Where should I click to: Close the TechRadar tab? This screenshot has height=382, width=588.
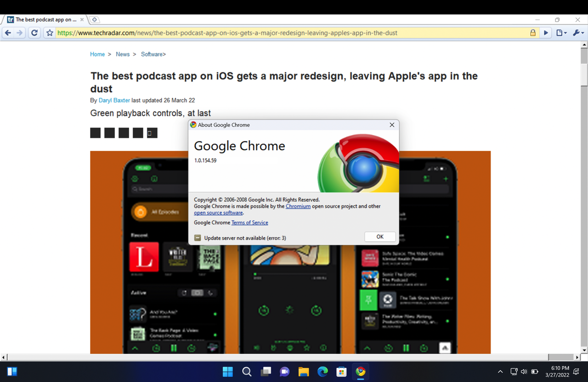(x=82, y=20)
